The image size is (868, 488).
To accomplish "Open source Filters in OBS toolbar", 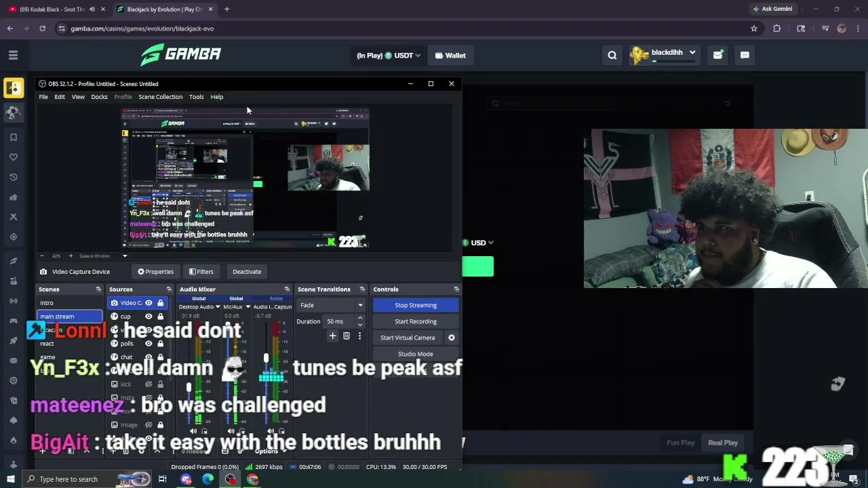I will [x=201, y=272].
